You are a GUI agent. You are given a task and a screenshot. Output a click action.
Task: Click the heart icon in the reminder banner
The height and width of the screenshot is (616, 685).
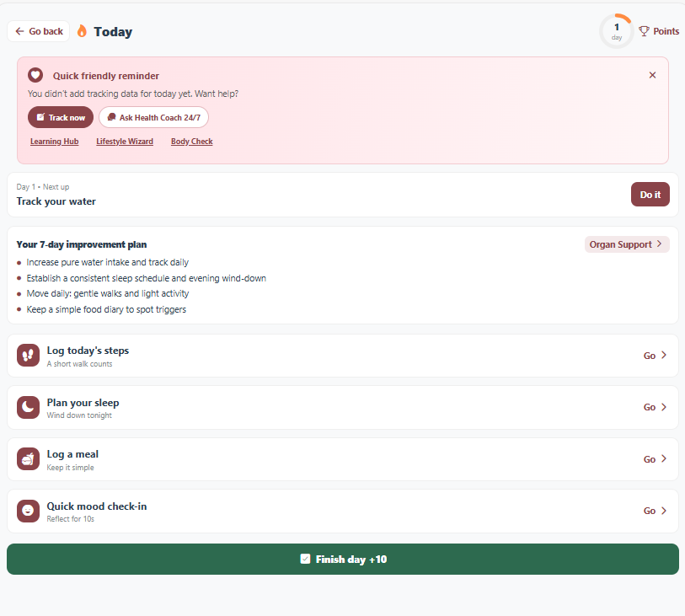coord(35,75)
